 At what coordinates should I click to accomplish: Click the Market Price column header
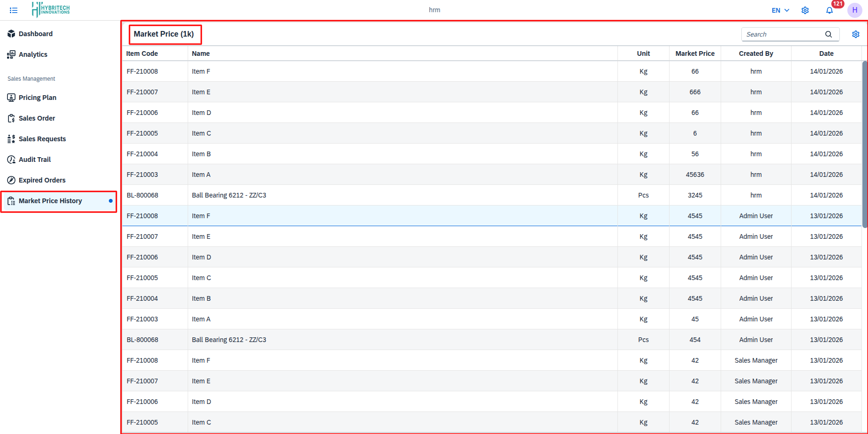pyautogui.click(x=695, y=53)
